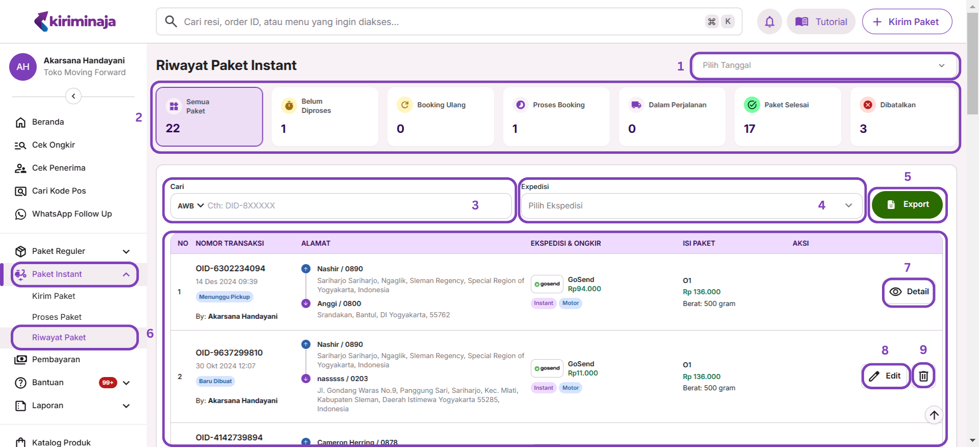980x447 pixels.
Task: Focus the top search bar field
Action: pyautogui.click(x=439, y=21)
